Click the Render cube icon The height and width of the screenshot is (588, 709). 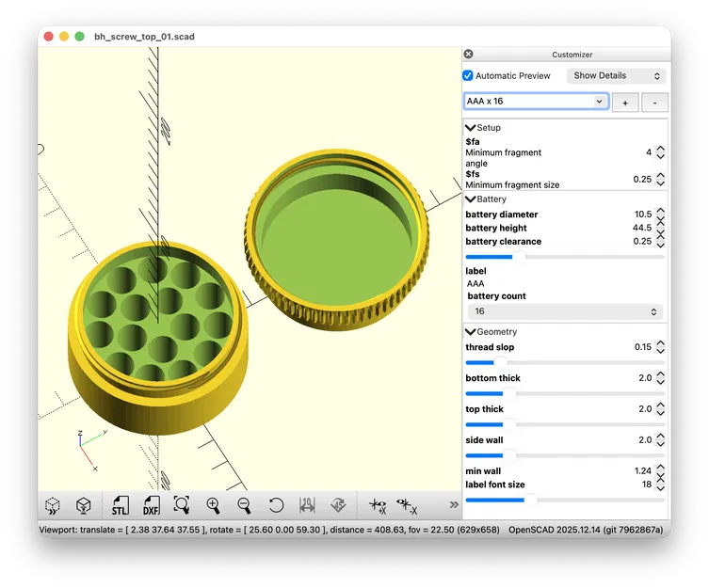point(84,505)
